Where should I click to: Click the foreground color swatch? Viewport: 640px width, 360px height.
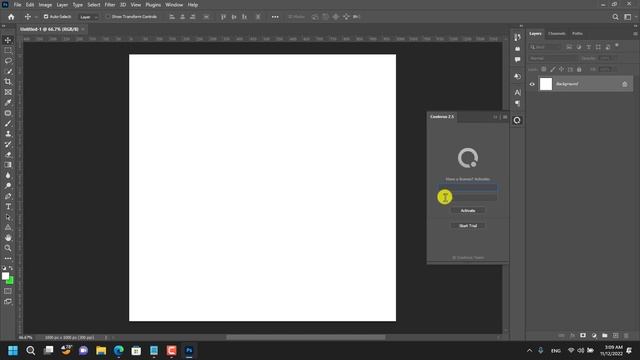[5, 276]
